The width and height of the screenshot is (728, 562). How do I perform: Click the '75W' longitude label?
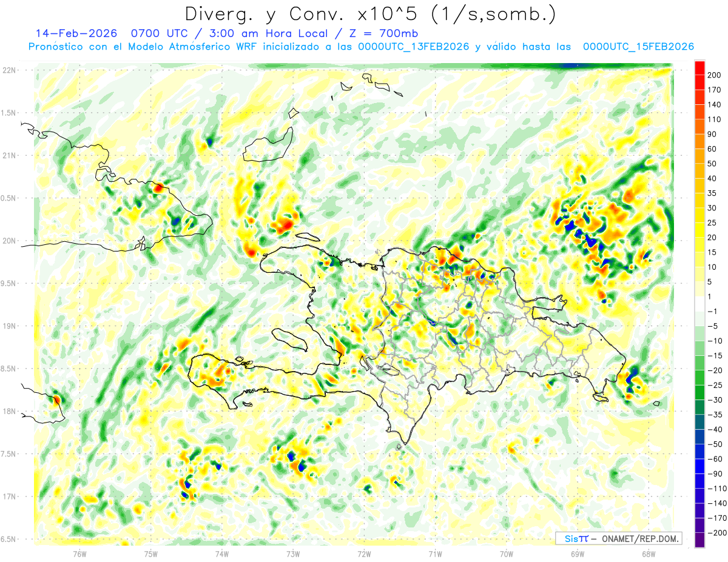click(151, 553)
